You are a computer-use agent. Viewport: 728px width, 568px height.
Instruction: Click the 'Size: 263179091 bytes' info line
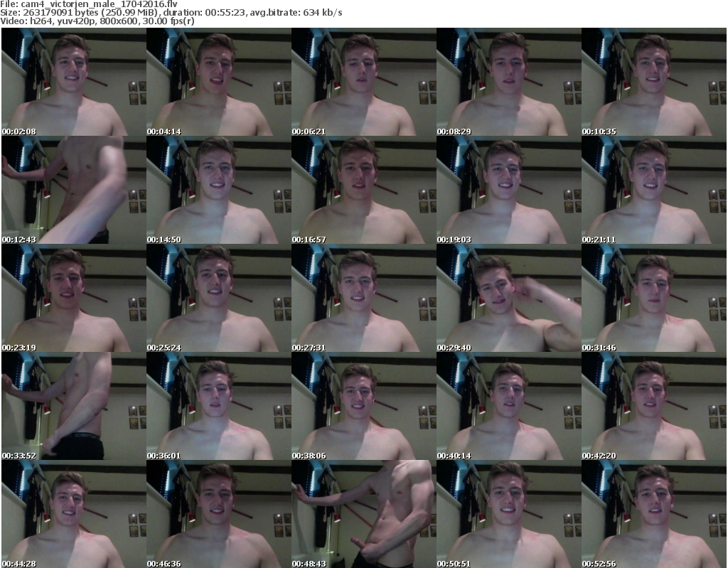[171, 13]
